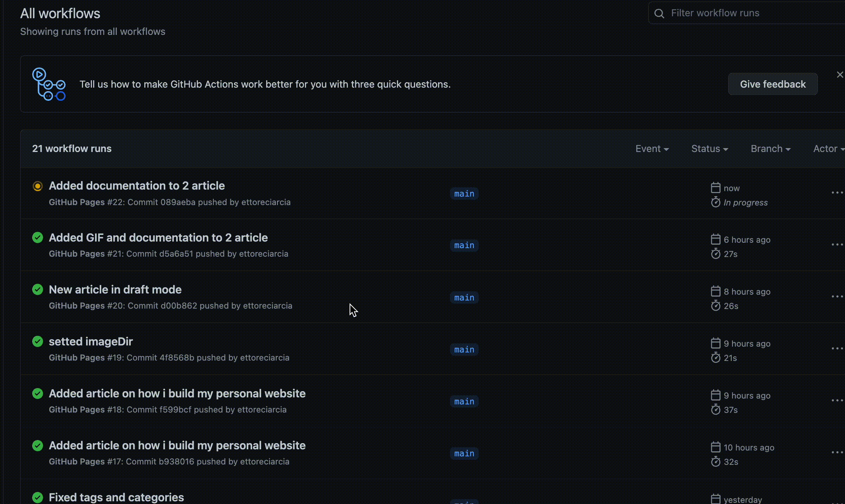Click main branch label on run #18
This screenshot has height=504, width=845.
(x=464, y=401)
